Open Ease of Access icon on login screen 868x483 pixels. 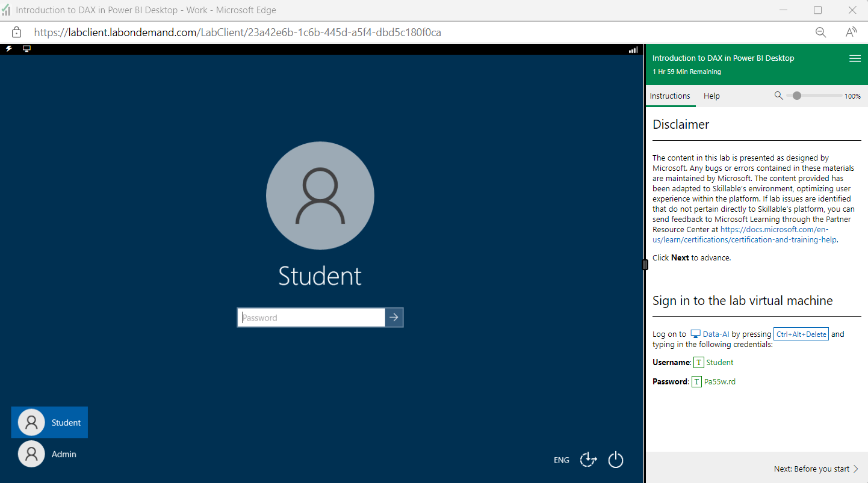pos(588,460)
